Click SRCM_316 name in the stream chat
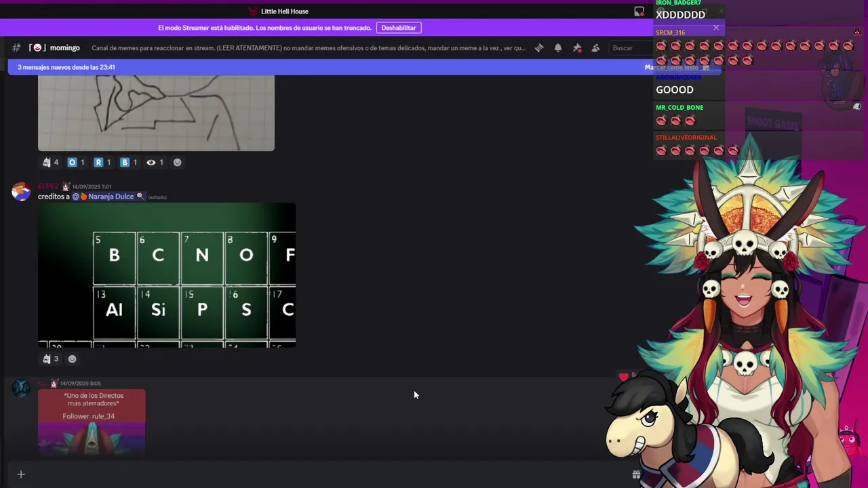 (x=671, y=33)
